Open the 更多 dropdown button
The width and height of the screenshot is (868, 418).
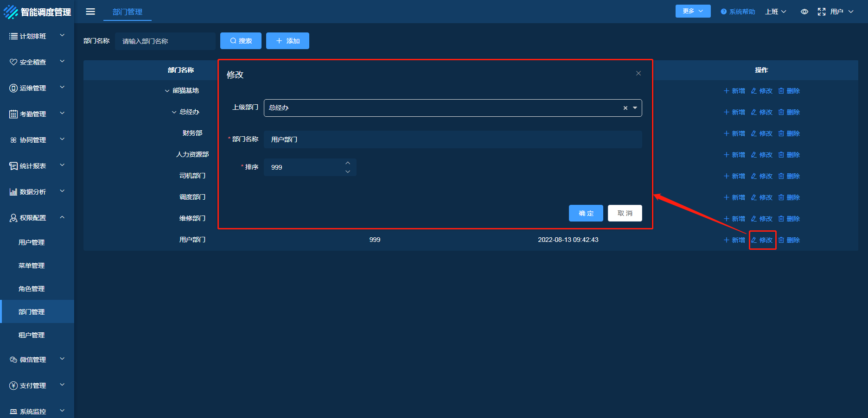tap(693, 11)
